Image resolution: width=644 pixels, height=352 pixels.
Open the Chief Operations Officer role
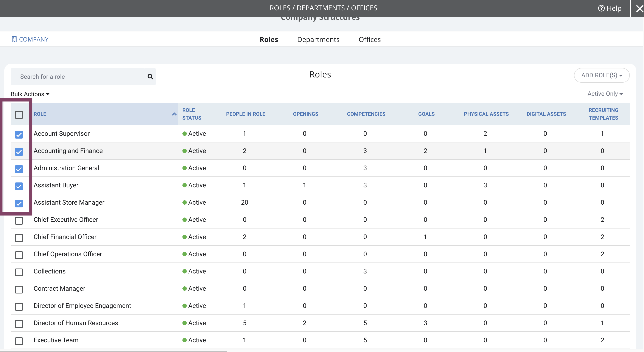click(68, 254)
